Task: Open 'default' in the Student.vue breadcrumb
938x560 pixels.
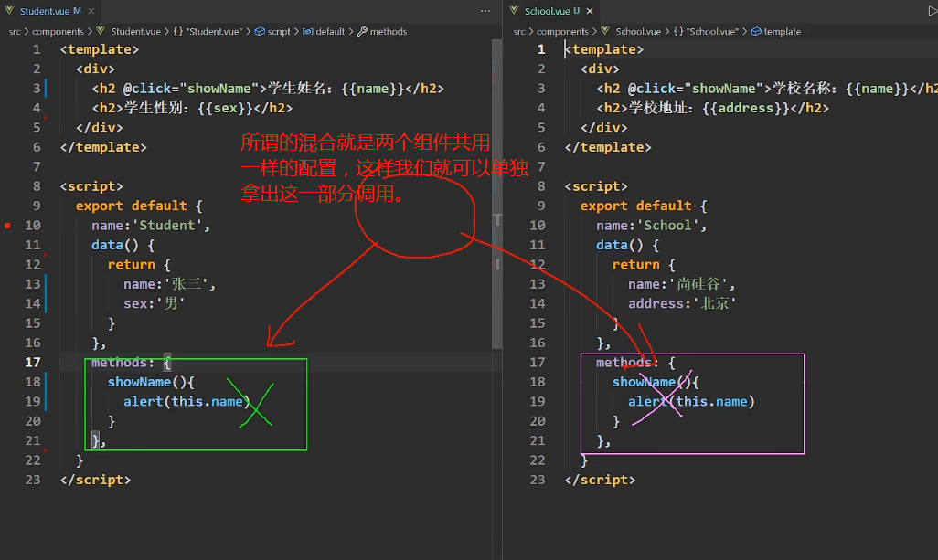Action: pos(330,32)
